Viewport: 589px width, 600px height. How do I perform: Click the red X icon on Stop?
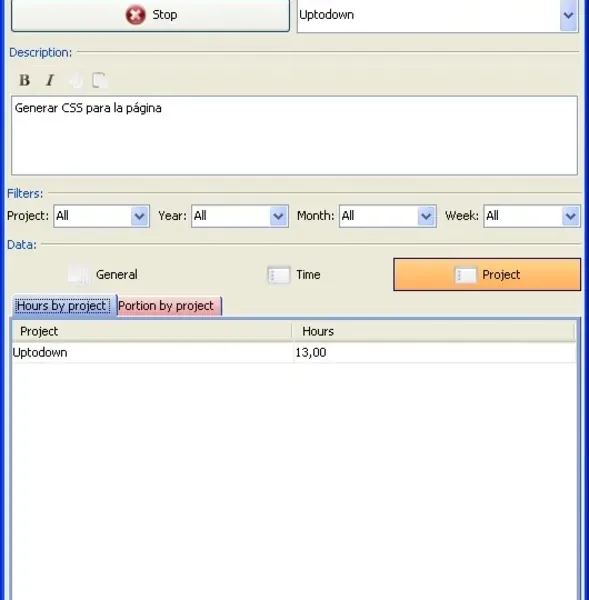tap(135, 15)
